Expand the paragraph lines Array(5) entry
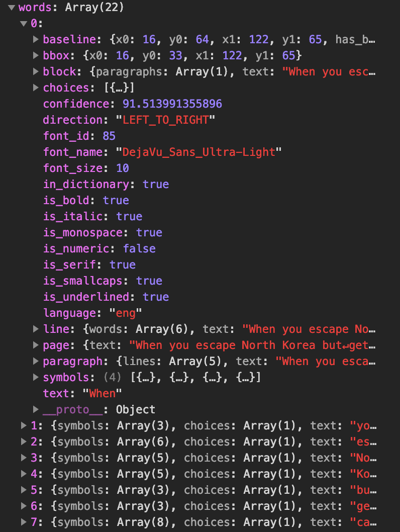Screen dimensions: 400x532 pyautogui.click(x=36, y=361)
